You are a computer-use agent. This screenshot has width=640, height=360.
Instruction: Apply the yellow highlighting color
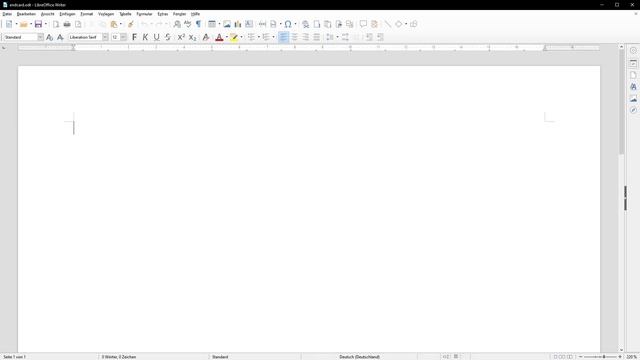tap(234, 37)
